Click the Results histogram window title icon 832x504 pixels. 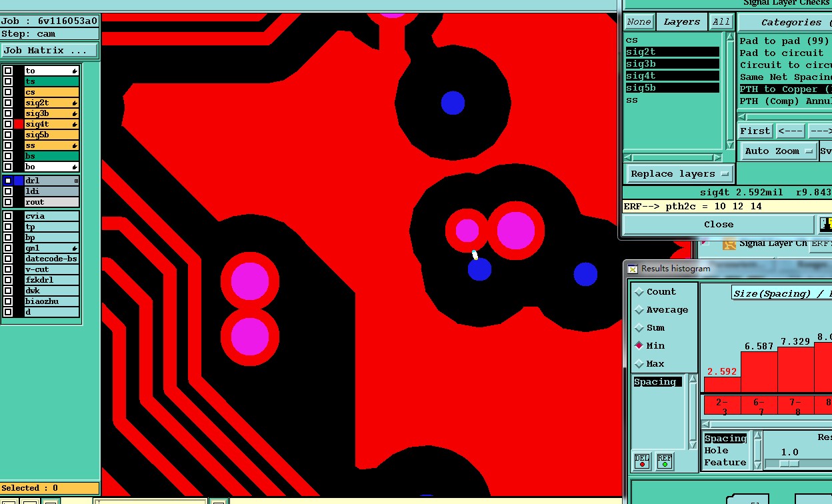tap(633, 269)
